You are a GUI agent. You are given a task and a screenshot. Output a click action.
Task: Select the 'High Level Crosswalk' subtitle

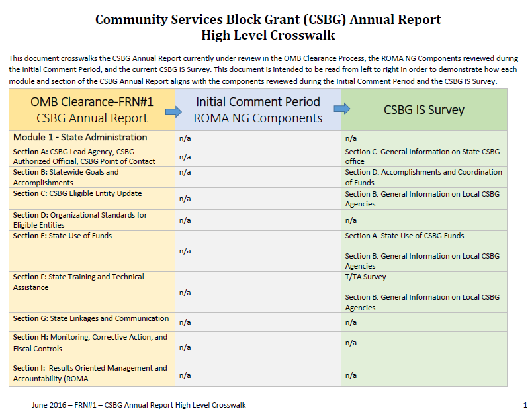click(x=268, y=35)
